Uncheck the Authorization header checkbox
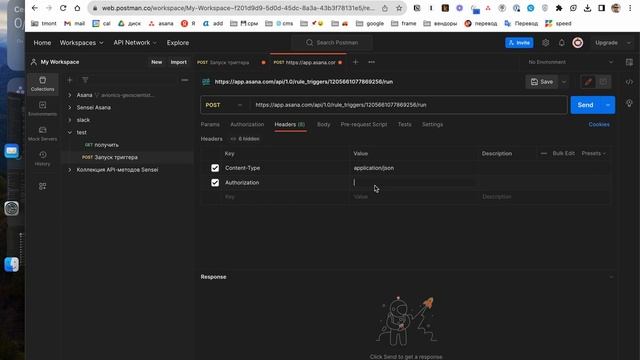 (215, 182)
